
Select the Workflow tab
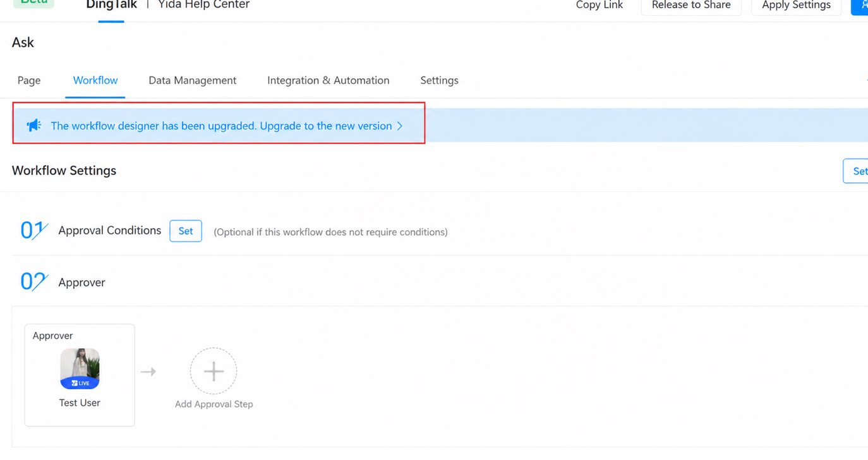point(95,80)
